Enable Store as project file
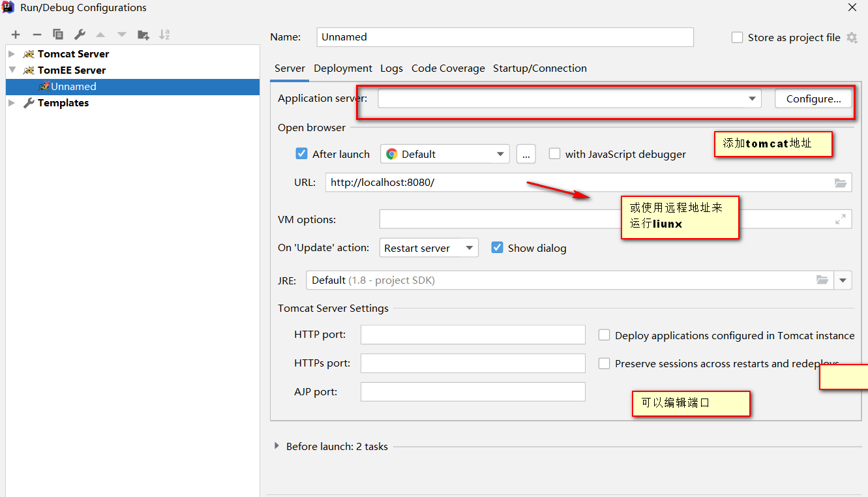 pyautogui.click(x=738, y=38)
